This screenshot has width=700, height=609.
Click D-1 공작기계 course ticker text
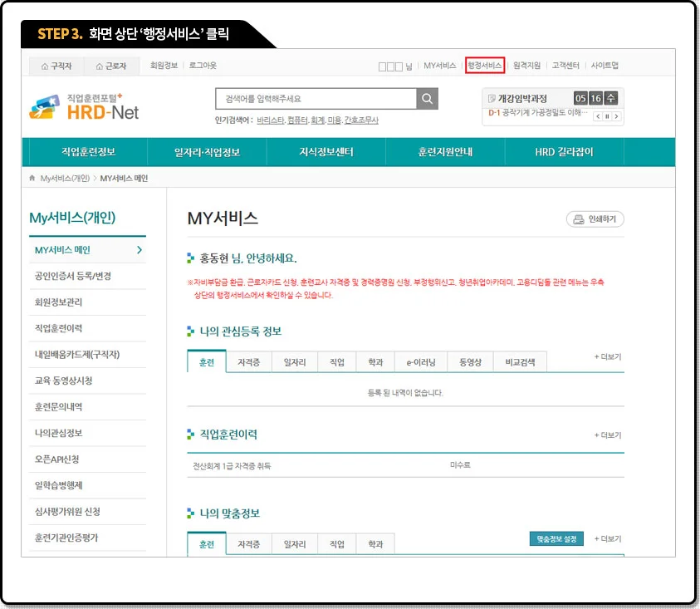(x=538, y=113)
